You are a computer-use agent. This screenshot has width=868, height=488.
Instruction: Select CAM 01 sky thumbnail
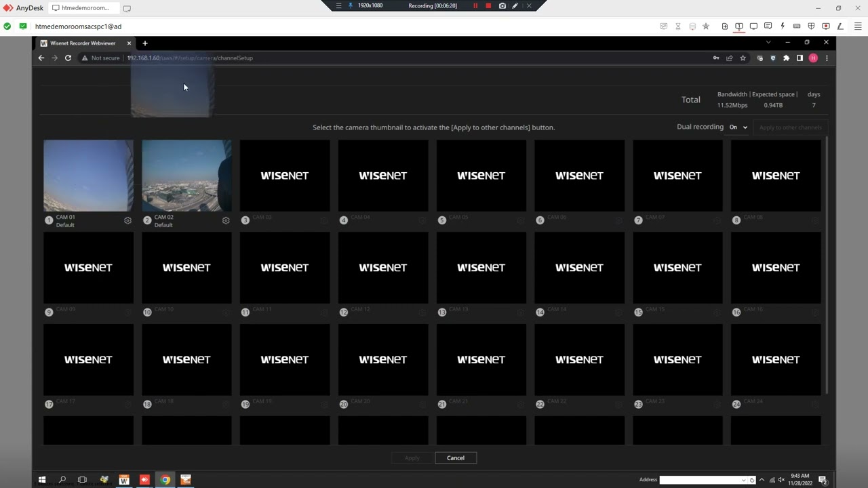89,176
